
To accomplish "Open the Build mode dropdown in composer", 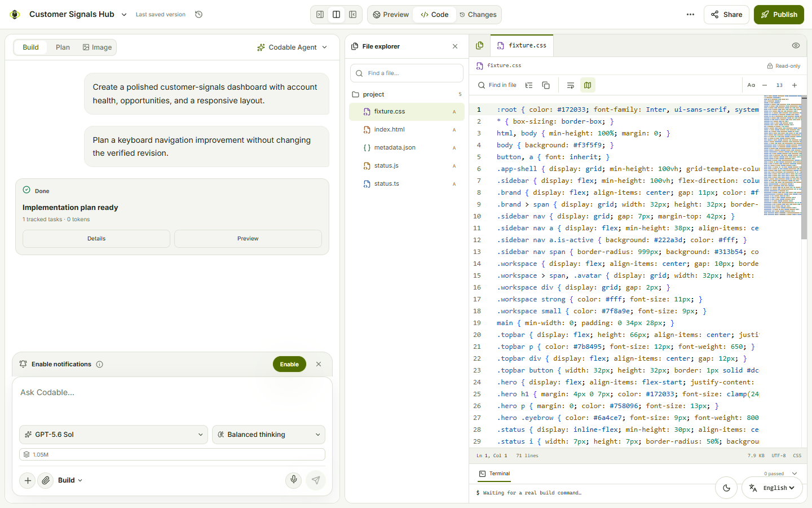I will click(x=70, y=480).
